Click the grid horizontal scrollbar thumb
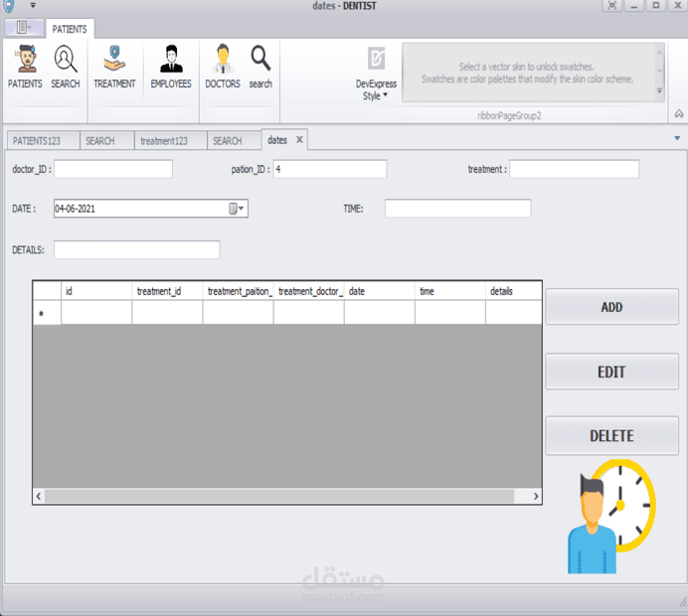The image size is (688, 616). point(279,496)
